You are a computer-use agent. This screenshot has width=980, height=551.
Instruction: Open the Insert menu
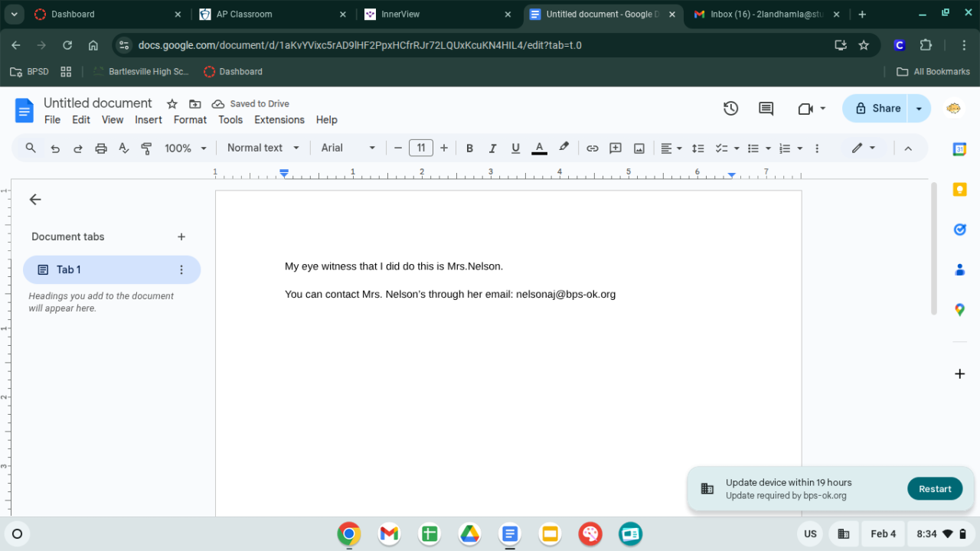149,120
